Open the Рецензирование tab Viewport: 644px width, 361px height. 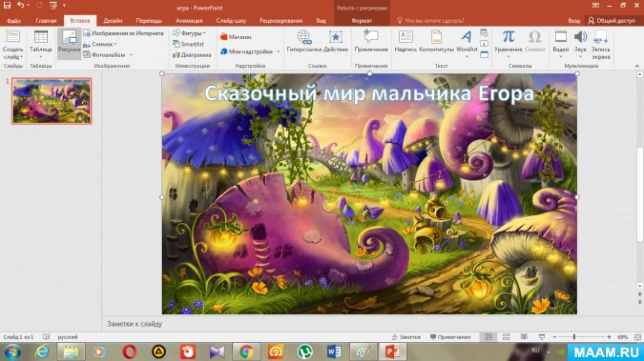click(281, 21)
